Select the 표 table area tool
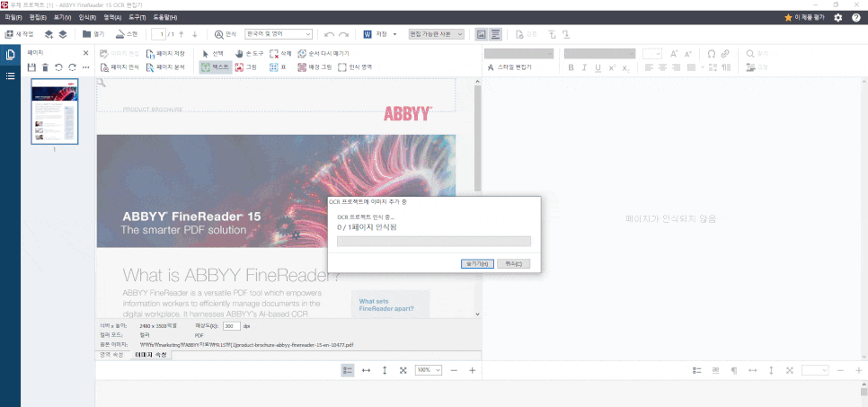The height and width of the screenshot is (407, 868). click(x=278, y=67)
